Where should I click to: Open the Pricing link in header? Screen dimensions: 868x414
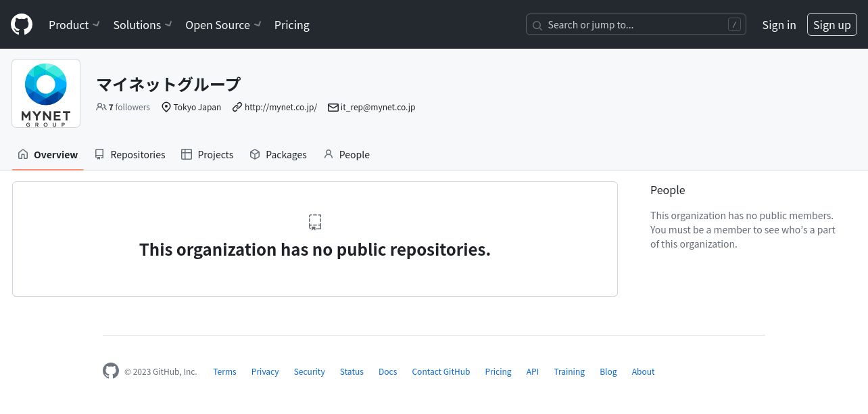[292, 25]
